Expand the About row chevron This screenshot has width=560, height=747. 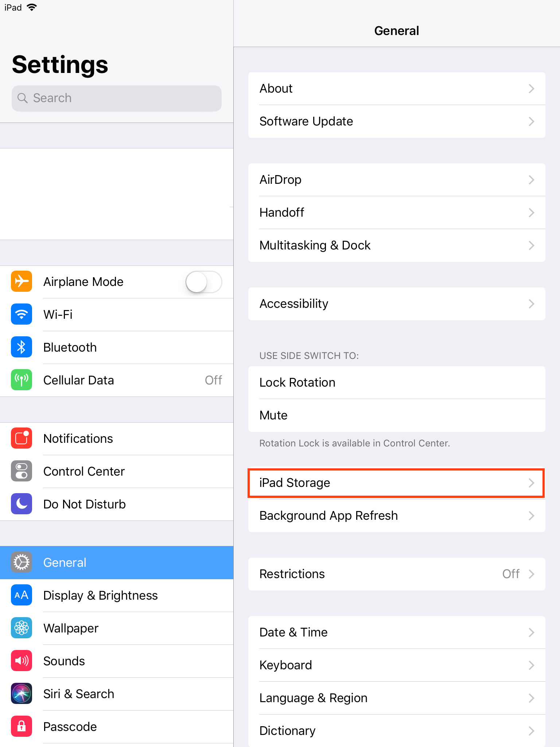pos(532,89)
